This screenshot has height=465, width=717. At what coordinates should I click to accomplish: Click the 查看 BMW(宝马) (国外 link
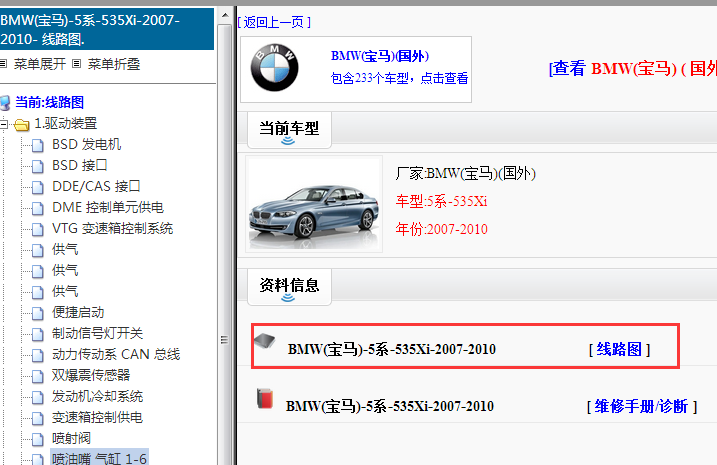633,69
